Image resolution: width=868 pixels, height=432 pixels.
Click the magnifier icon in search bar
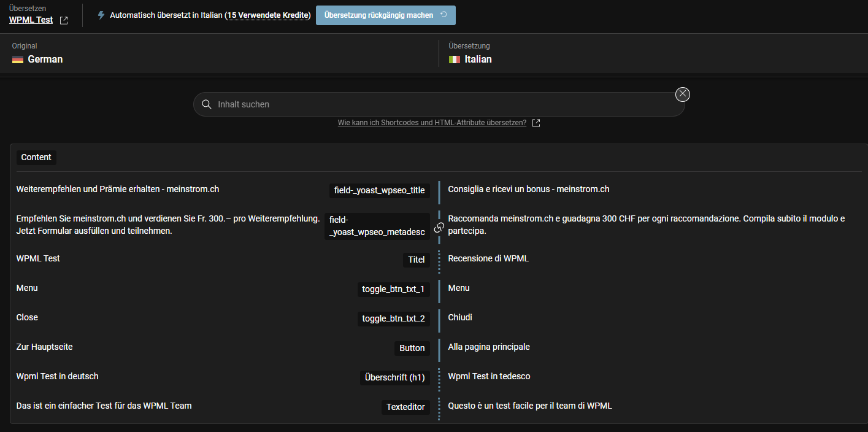(x=207, y=104)
